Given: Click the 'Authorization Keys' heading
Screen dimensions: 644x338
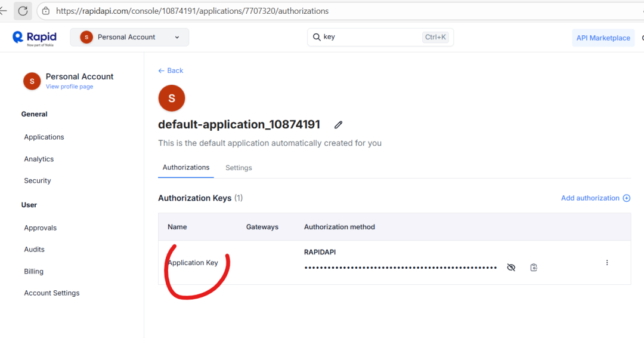Looking at the screenshot, I should pos(194,198).
